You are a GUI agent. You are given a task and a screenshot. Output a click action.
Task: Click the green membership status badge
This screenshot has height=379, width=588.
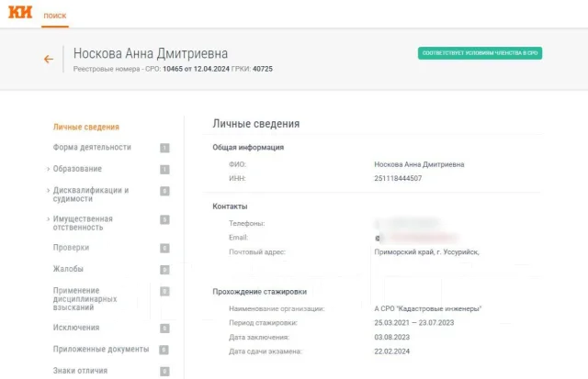click(x=480, y=53)
